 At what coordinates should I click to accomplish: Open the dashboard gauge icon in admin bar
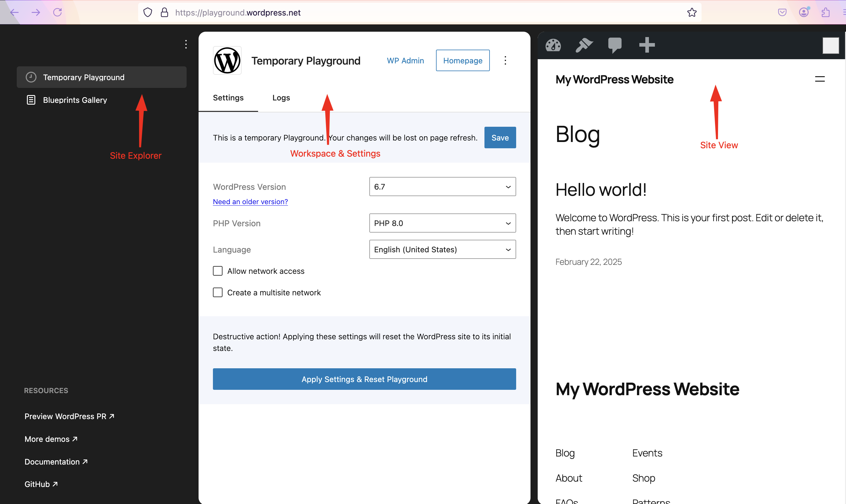[x=553, y=45]
